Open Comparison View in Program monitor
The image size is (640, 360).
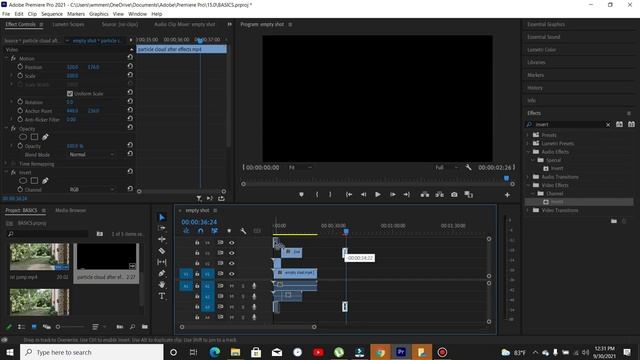click(469, 195)
